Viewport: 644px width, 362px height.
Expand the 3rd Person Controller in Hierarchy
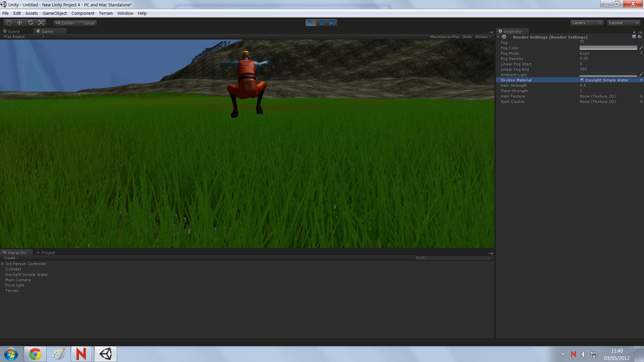pos(2,263)
